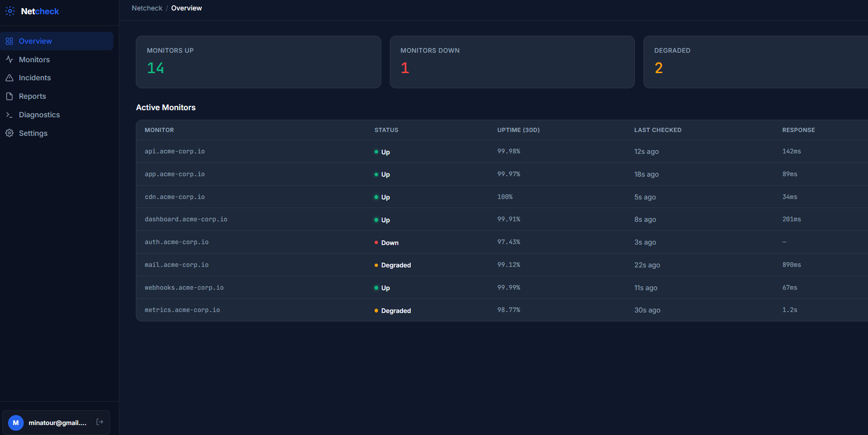868x435 pixels.
Task: Open Settings from sidebar
Action: pos(57,133)
